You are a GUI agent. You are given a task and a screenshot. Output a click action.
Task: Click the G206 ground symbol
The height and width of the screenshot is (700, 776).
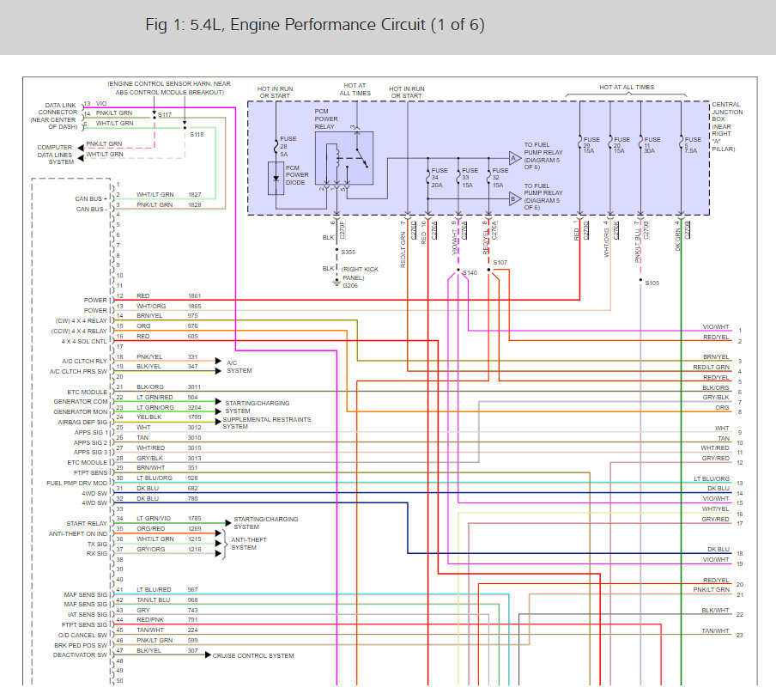[x=336, y=283]
